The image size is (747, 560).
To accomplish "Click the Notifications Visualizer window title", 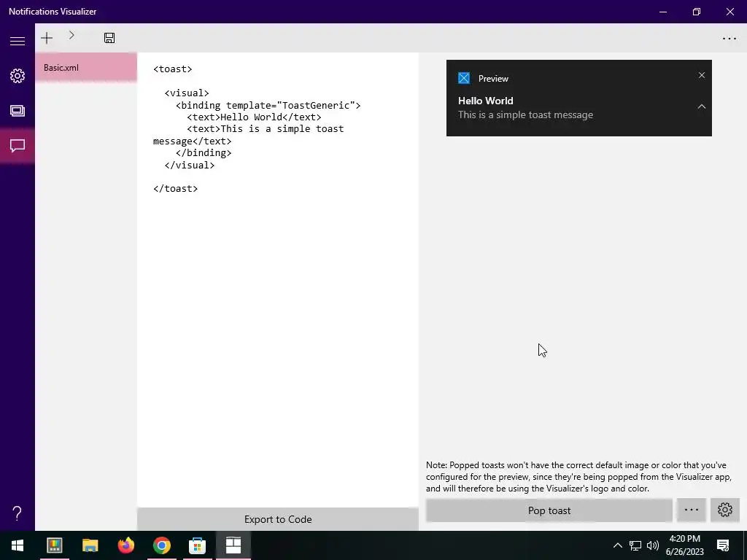I will pos(53,12).
